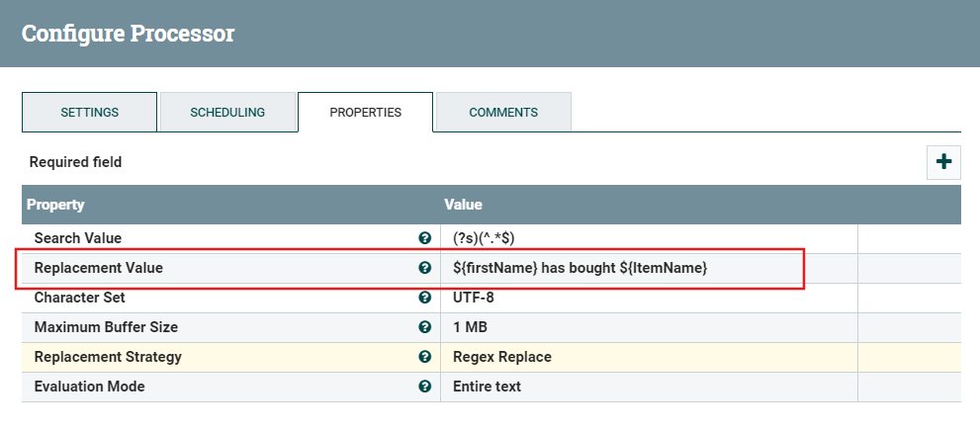Switch to the Scheduling tab
This screenshot has height=432, width=980.
227,113
